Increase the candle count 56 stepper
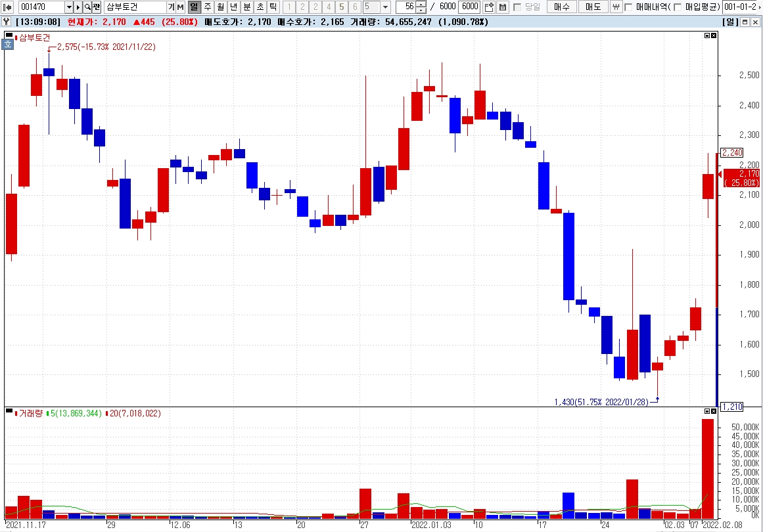Image resolution: width=763 pixels, height=532 pixels. pyautogui.click(x=421, y=4)
